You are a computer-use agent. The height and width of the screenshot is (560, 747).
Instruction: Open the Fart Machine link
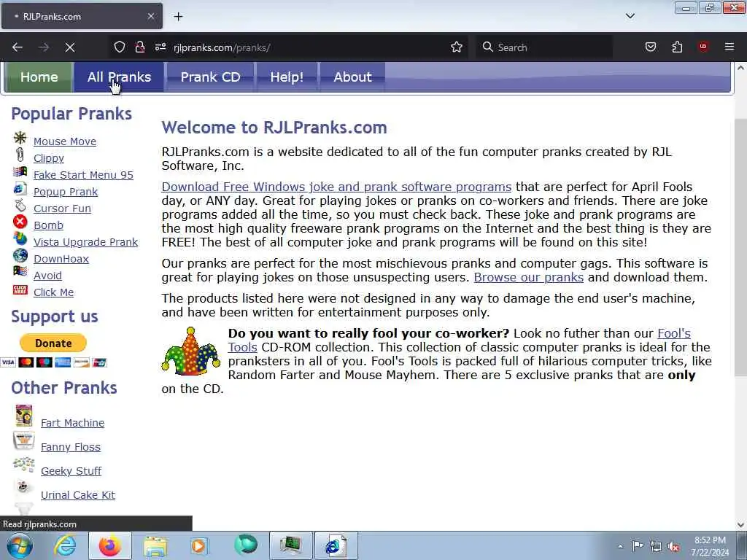pyautogui.click(x=72, y=423)
